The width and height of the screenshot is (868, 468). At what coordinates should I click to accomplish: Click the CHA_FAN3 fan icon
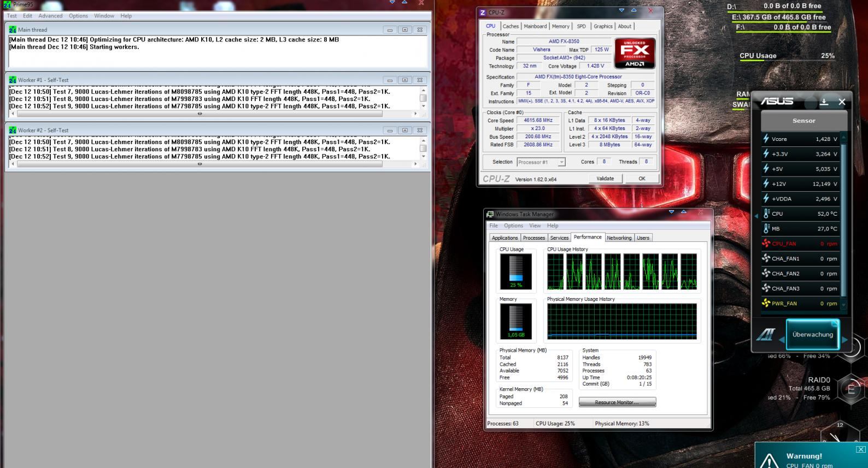(766, 288)
